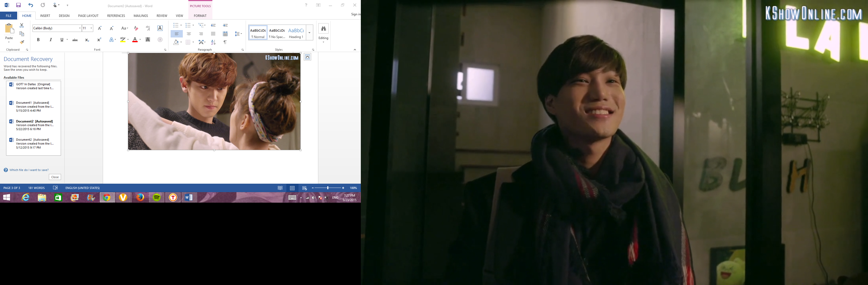The width and height of the screenshot is (868, 285).
Task: Apply subscript formatting
Action: click(87, 40)
